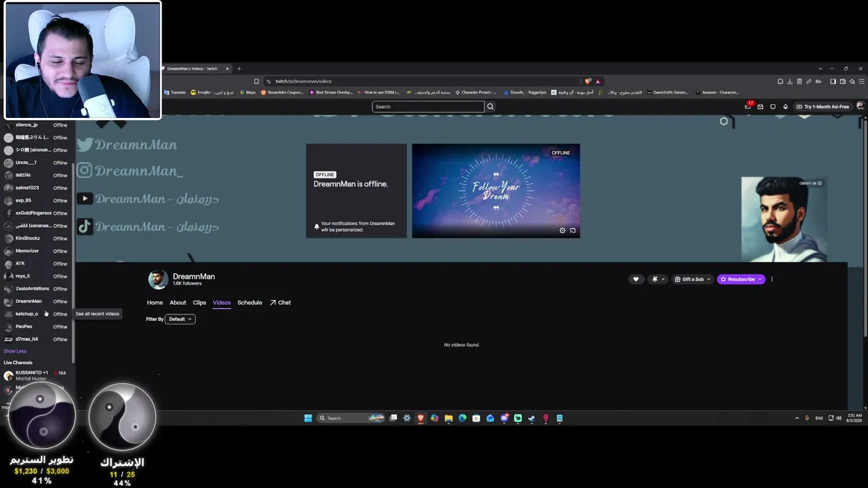The height and width of the screenshot is (488, 868).
Task: Open the video player settings gear
Action: click(562, 230)
